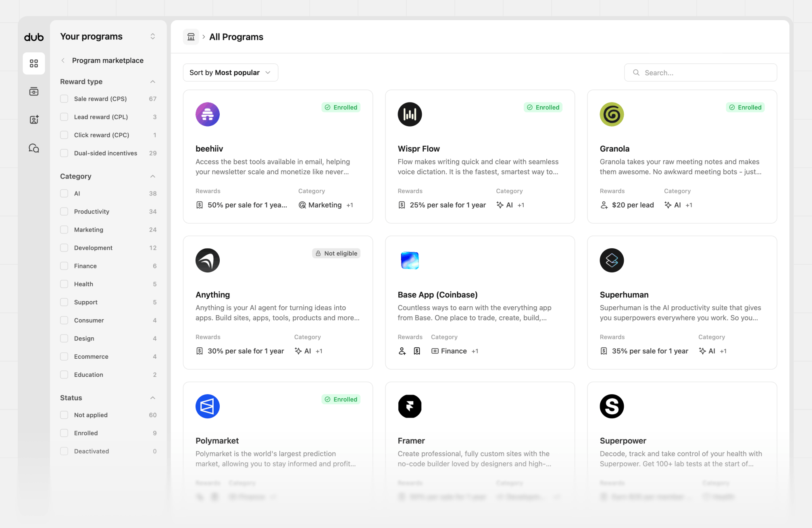Click the search magnifier icon
This screenshot has height=528, width=812.
636,73
